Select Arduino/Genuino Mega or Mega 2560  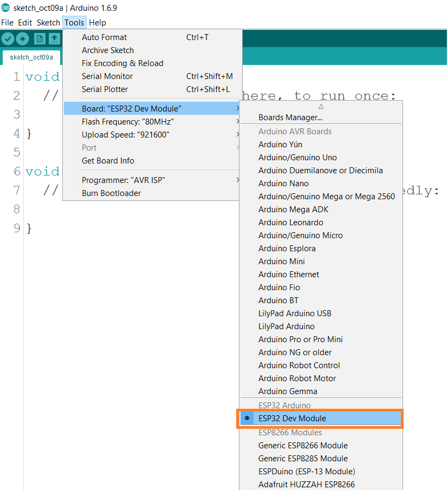click(x=321, y=197)
